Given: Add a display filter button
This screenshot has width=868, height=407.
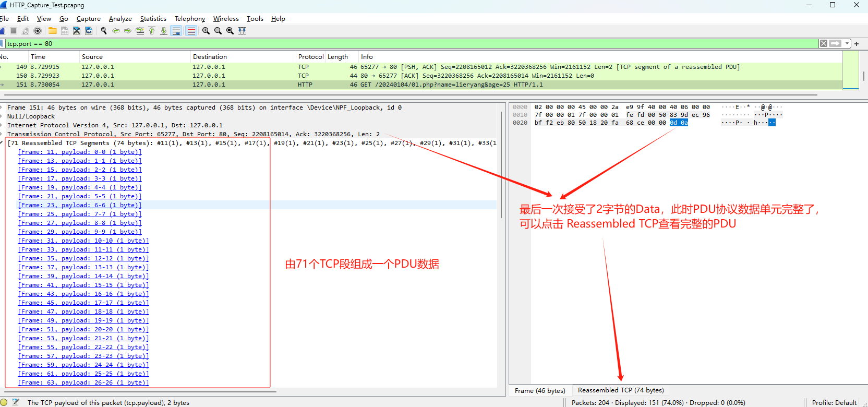Looking at the screenshot, I should 857,44.
